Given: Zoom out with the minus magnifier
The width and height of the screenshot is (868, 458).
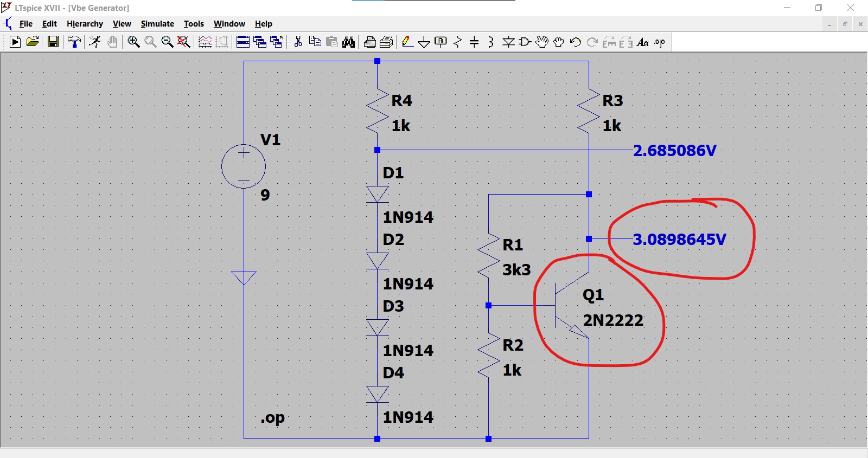Looking at the screenshot, I should click(x=167, y=42).
